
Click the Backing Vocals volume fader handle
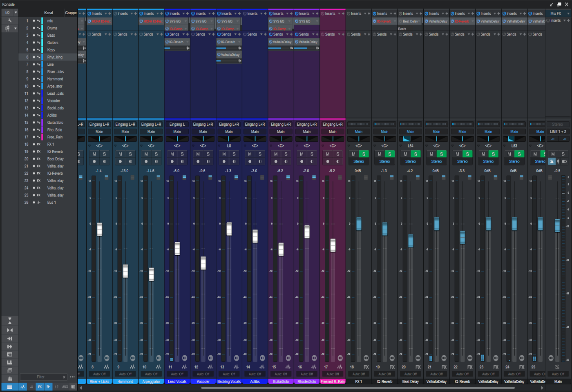[229, 229]
